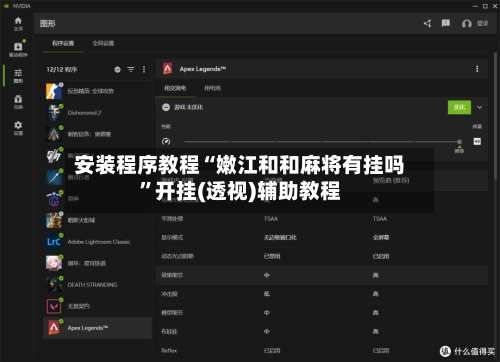
Task: Click the Apex Legends logo in header
Action: pos(167,69)
